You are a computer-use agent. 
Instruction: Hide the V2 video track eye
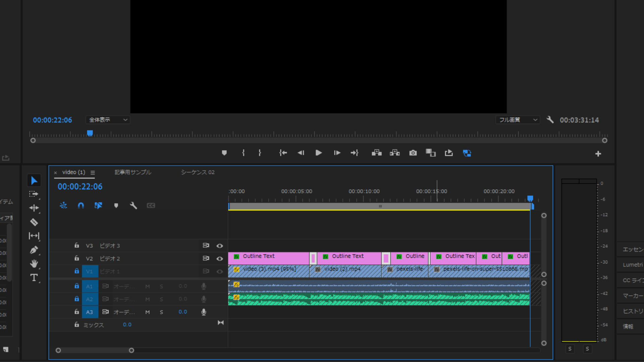(220, 258)
